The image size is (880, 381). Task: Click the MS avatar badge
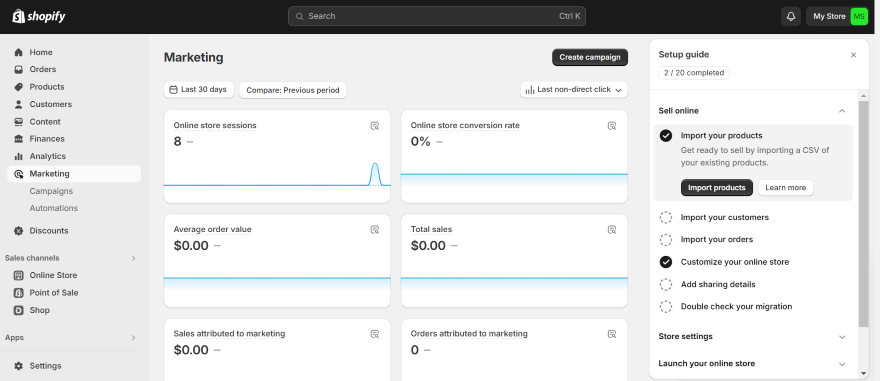859,16
